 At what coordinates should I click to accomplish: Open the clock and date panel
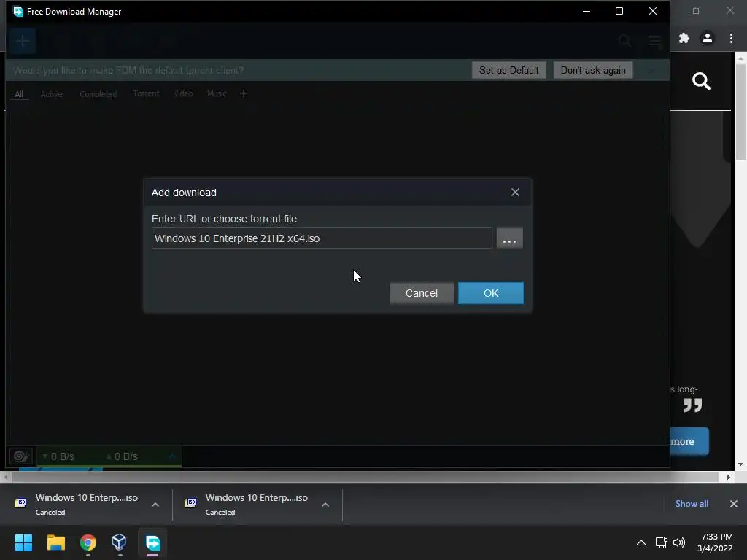click(715, 542)
